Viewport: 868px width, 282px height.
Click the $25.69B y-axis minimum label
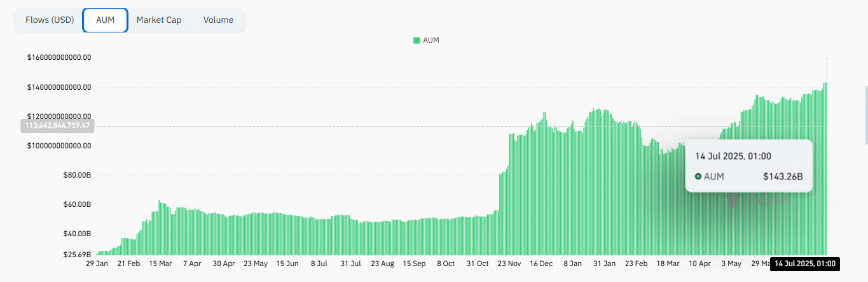(x=76, y=255)
